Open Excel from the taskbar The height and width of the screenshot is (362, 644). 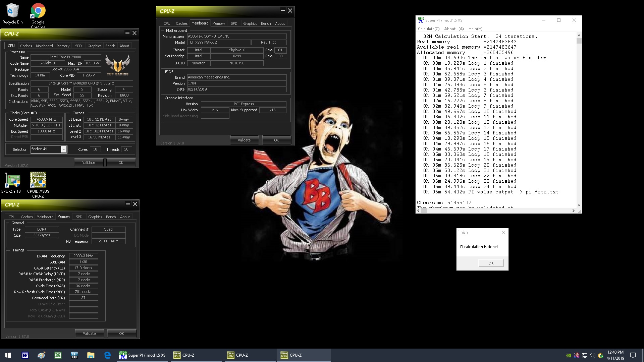point(58,355)
